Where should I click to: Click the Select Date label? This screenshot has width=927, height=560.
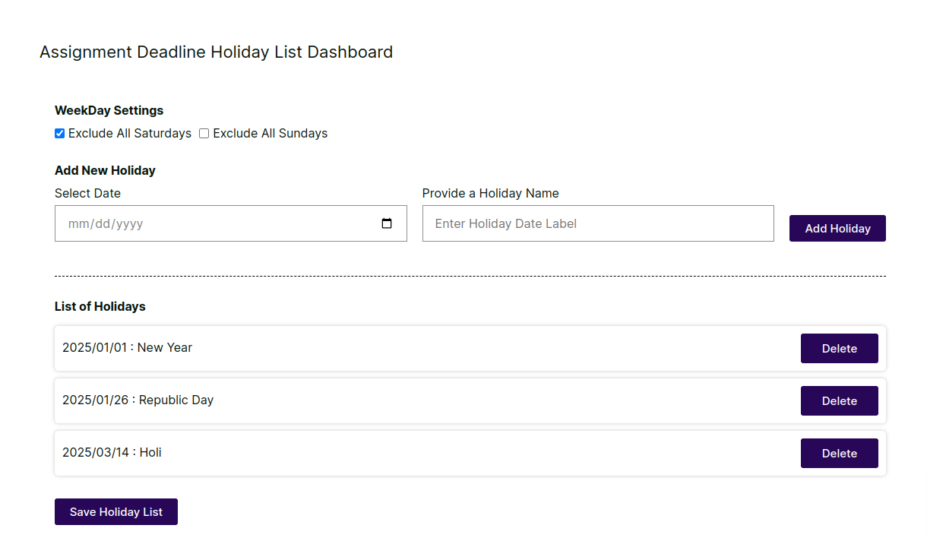87,194
